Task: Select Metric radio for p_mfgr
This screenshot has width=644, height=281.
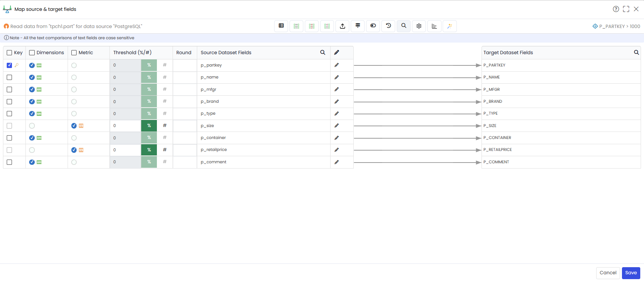Action: coord(74,90)
